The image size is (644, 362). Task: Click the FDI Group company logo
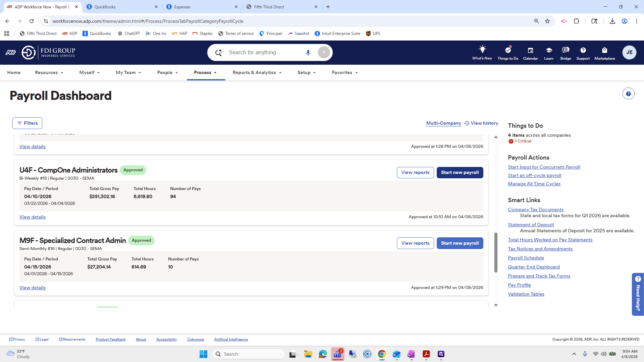pyautogui.click(x=48, y=52)
